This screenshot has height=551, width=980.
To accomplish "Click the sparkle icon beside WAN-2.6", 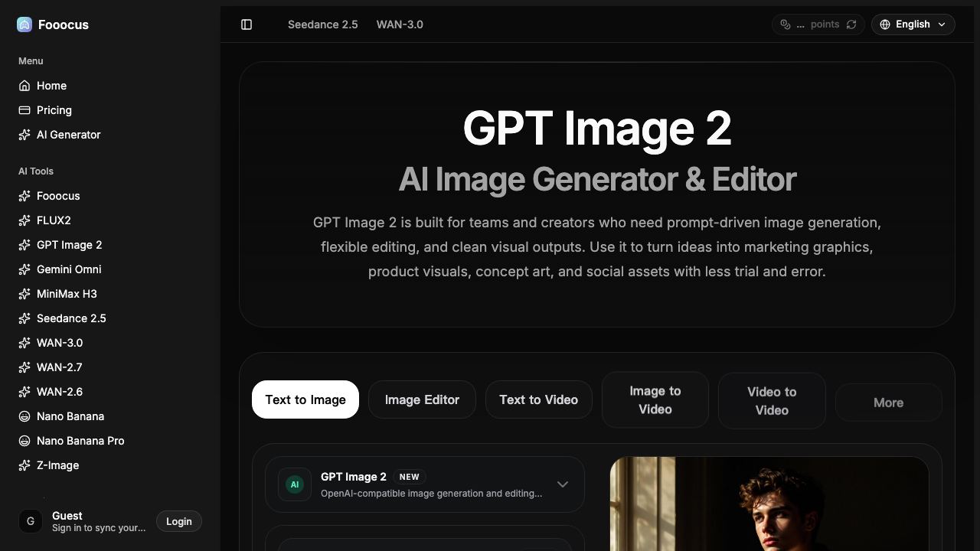I will 24,392.
